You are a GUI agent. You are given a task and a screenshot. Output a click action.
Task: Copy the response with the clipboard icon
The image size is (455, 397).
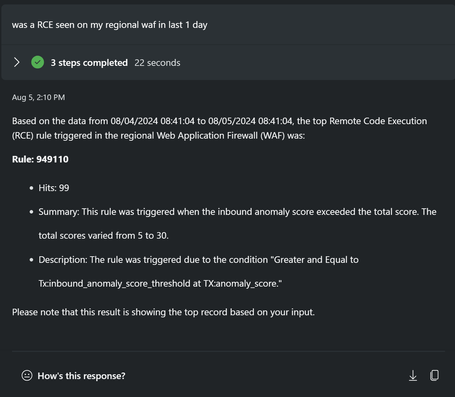click(x=434, y=375)
